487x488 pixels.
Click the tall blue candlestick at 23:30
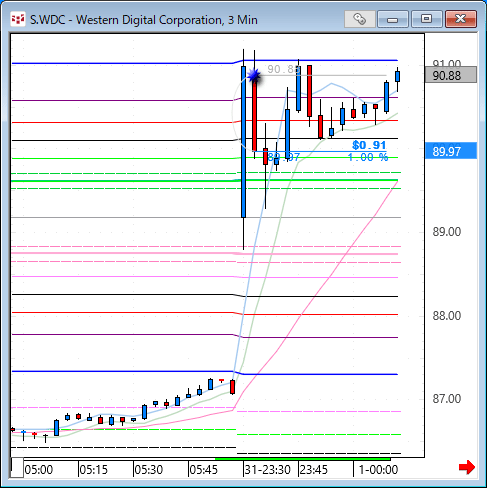(244, 142)
